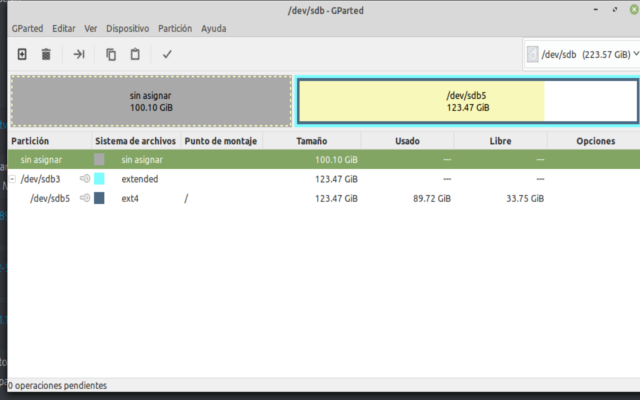Click the 89.72 GiB used value
Screen dimensions: 640x400
(x=432, y=198)
